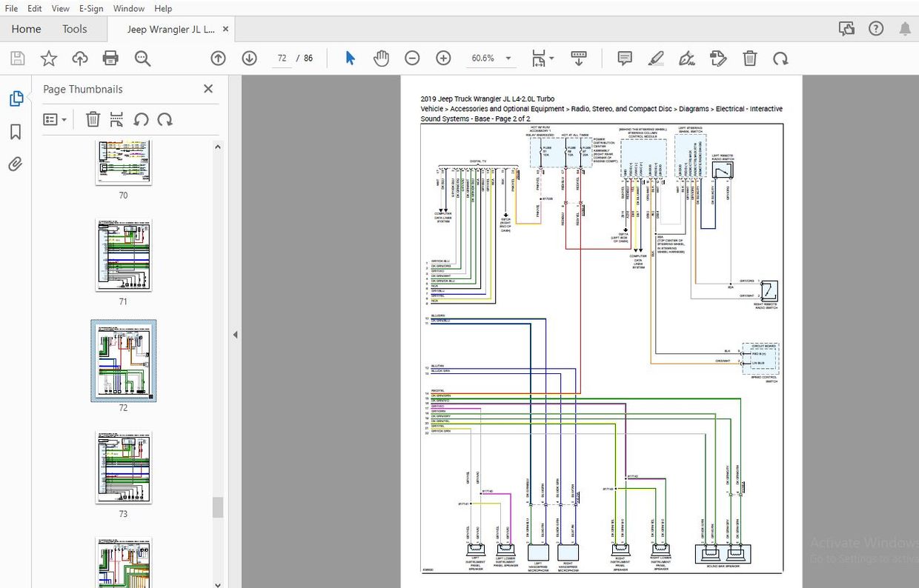Open the E-Sign menu

(x=92, y=9)
